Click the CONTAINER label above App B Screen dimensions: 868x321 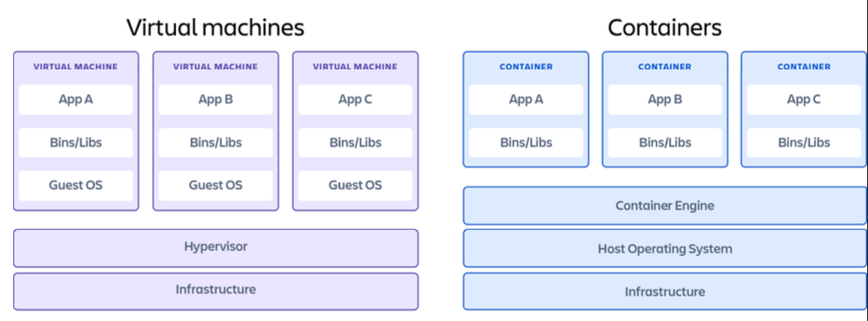point(665,67)
